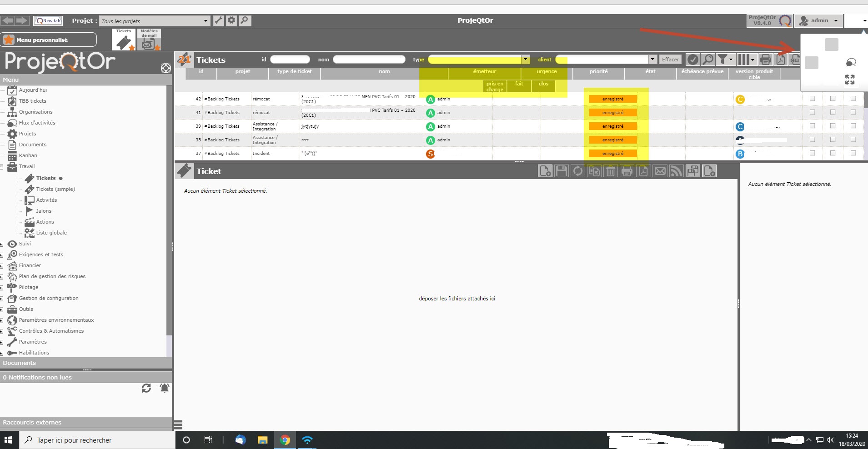Viewport: 868px width, 449px height.
Task: Open the dropdown arrow beside the funnel icon
Action: tap(731, 60)
